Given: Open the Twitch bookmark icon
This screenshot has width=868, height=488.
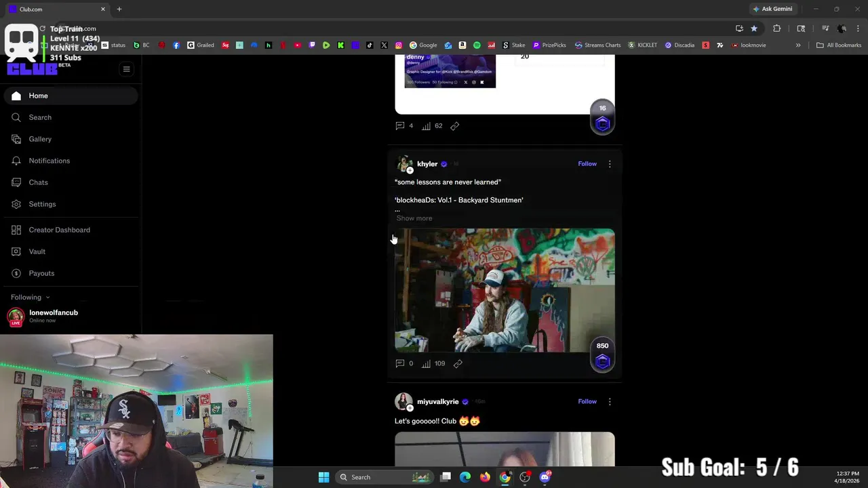Looking at the screenshot, I should [x=312, y=45].
